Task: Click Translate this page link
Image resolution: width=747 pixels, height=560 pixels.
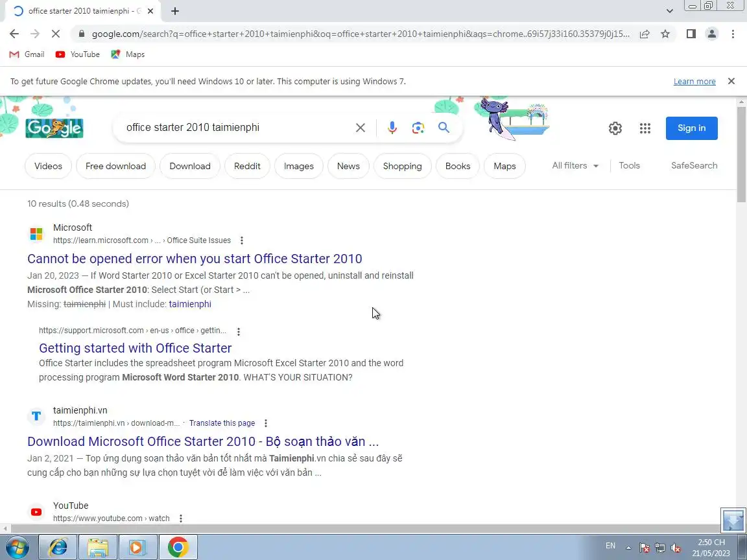Action: 222,423
